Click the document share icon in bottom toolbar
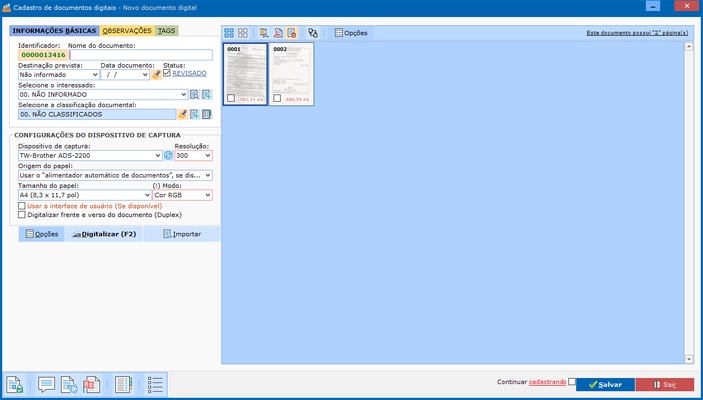The image size is (703, 400). click(69, 385)
